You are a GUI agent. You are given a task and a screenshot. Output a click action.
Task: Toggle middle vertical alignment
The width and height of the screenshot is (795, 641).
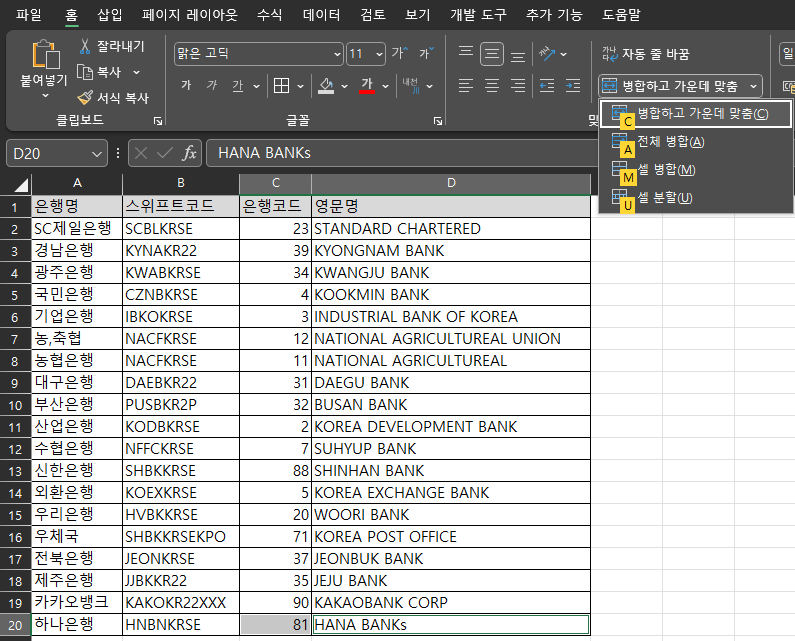pos(492,54)
